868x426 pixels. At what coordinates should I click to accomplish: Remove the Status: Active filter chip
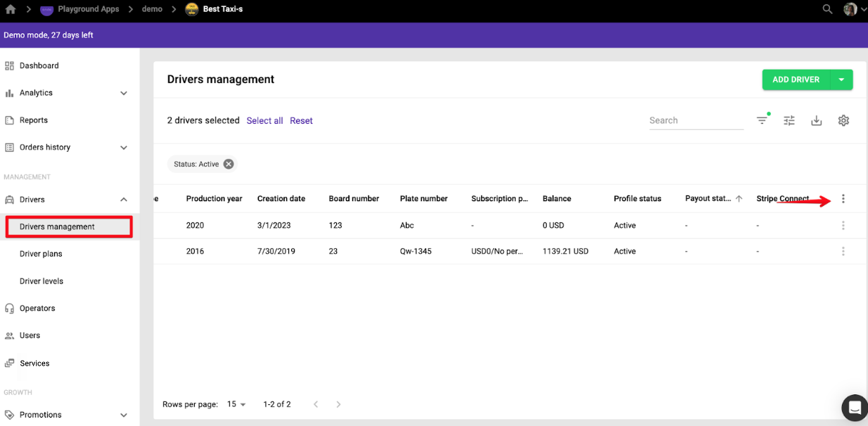229,164
